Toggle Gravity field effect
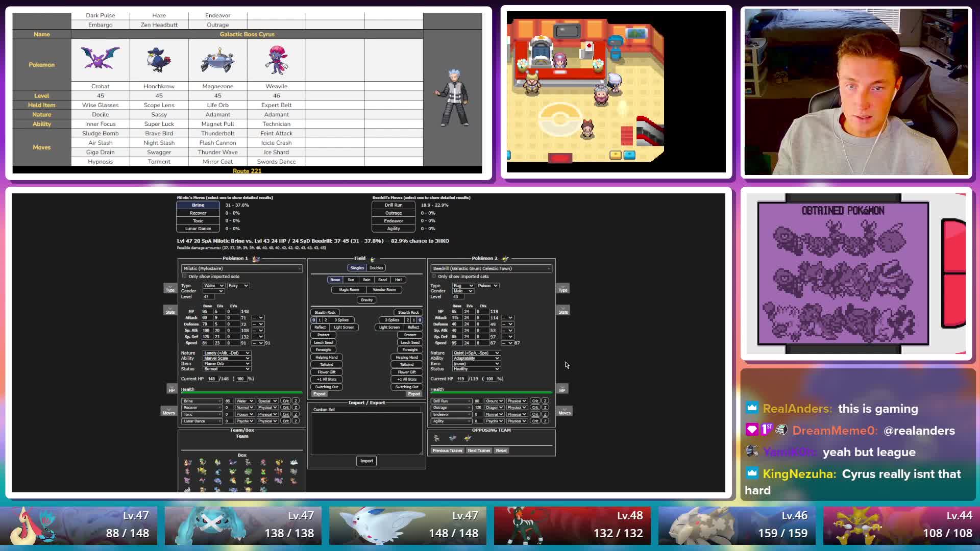 [366, 300]
